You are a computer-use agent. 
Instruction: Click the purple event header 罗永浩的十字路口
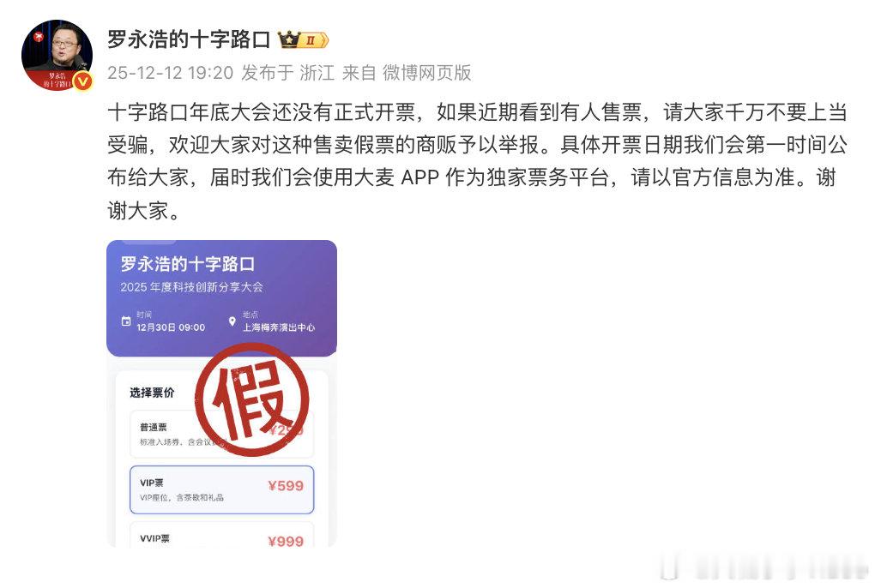(188, 264)
